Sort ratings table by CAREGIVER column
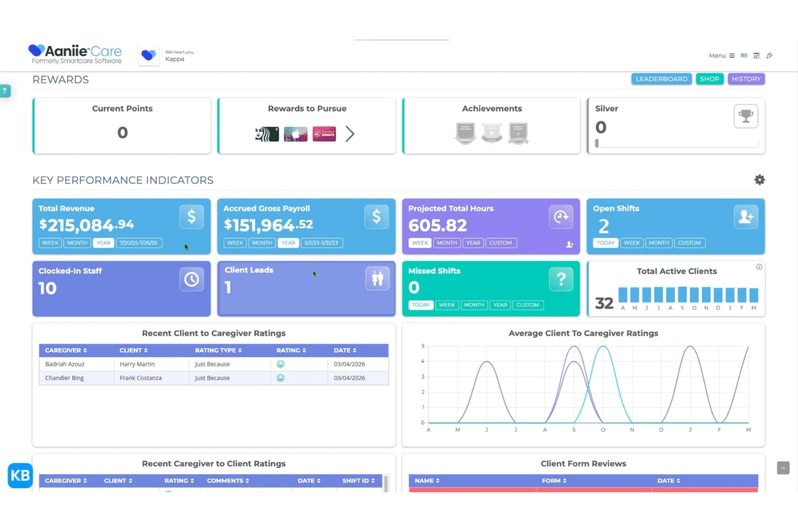Viewport: 798px width, 532px height. click(x=66, y=350)
